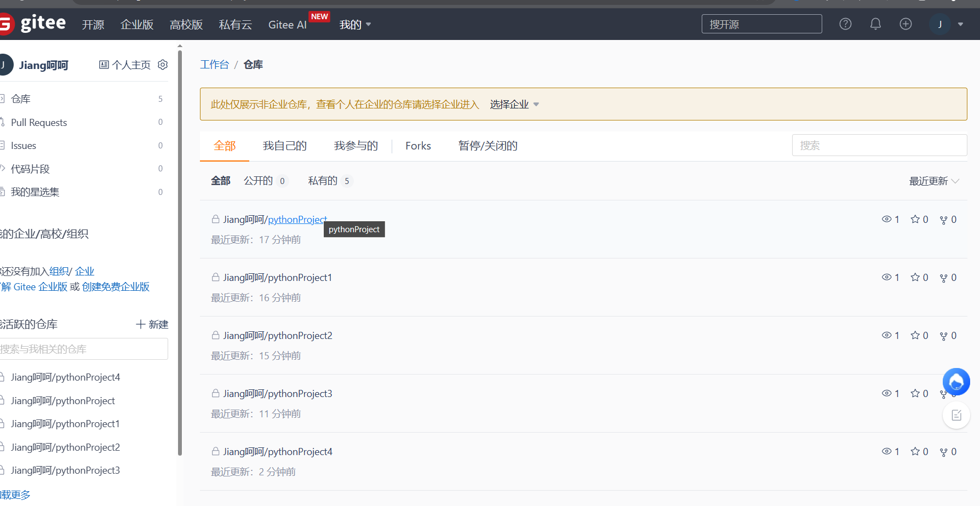Click the 创建免费企业版 link
Screen dimensions: 980x506
[x=116, y=286]
